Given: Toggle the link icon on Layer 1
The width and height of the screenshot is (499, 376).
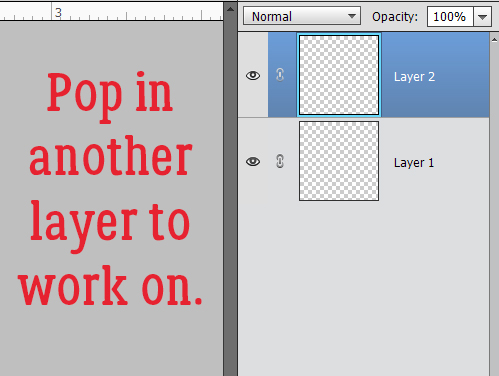Looking at the screenshot, I should 280,161.
